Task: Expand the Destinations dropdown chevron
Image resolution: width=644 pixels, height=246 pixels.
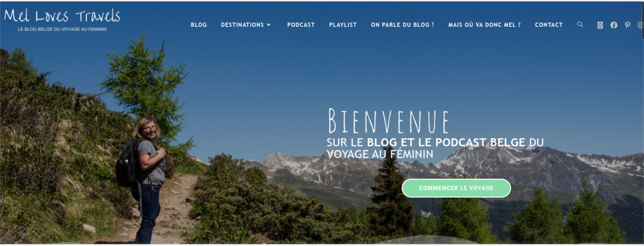Action: tap(269, 25)
